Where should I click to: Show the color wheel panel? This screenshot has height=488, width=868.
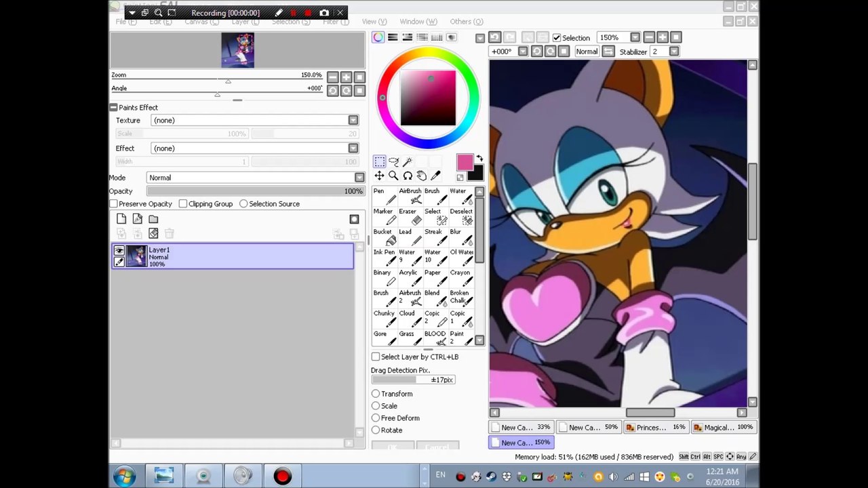click(378, 37)
